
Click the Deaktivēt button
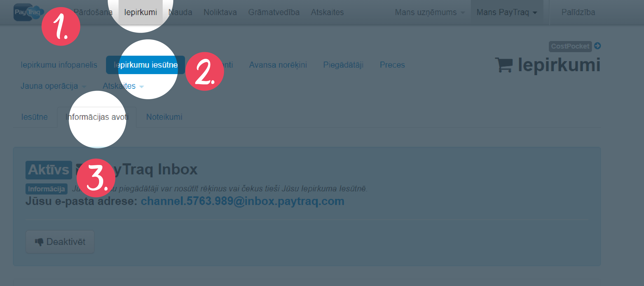pos(60,242)
